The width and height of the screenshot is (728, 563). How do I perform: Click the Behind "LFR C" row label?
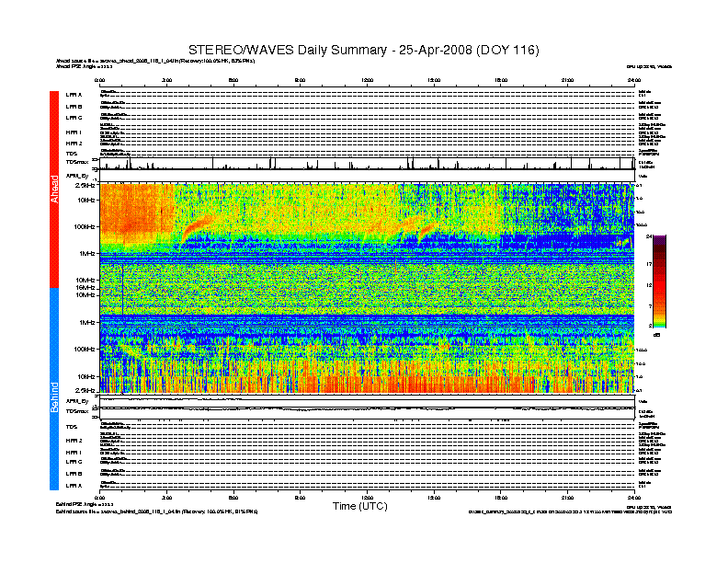click(74, 462)
